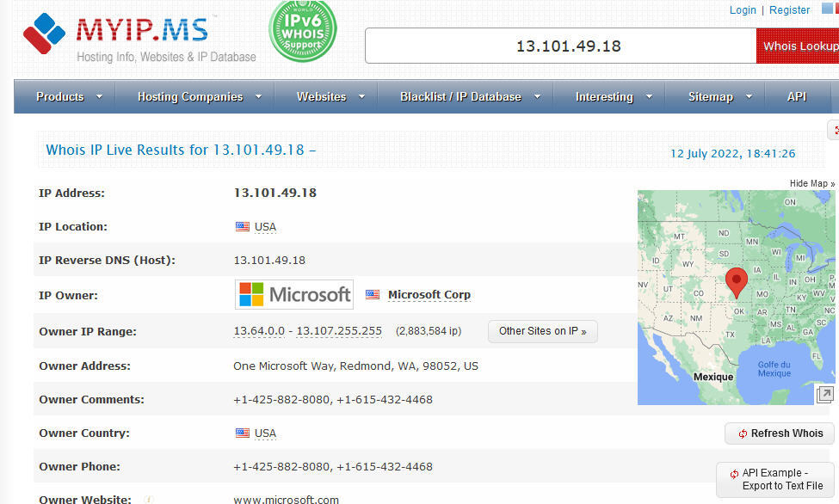Screen dimensions: 839x504
Task: Click the Login link
Action: (743, 9)
